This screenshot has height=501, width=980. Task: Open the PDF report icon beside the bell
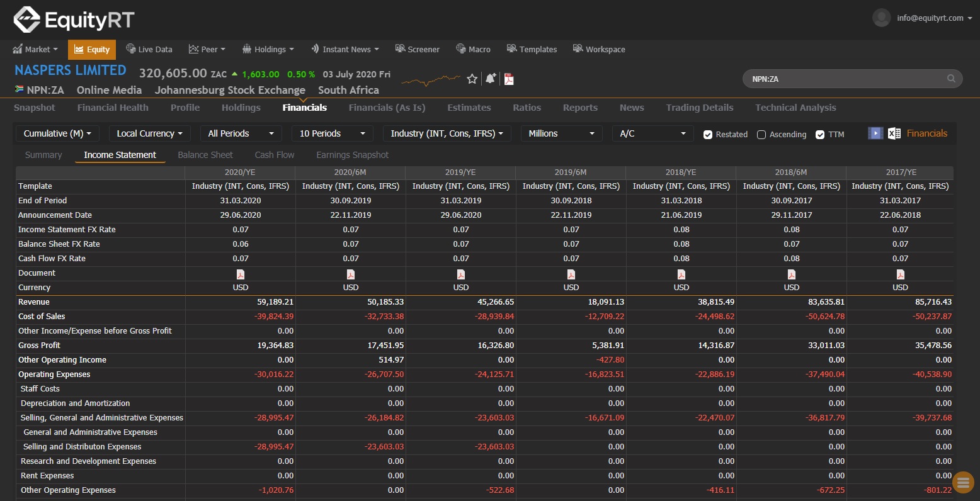point(509,79)
